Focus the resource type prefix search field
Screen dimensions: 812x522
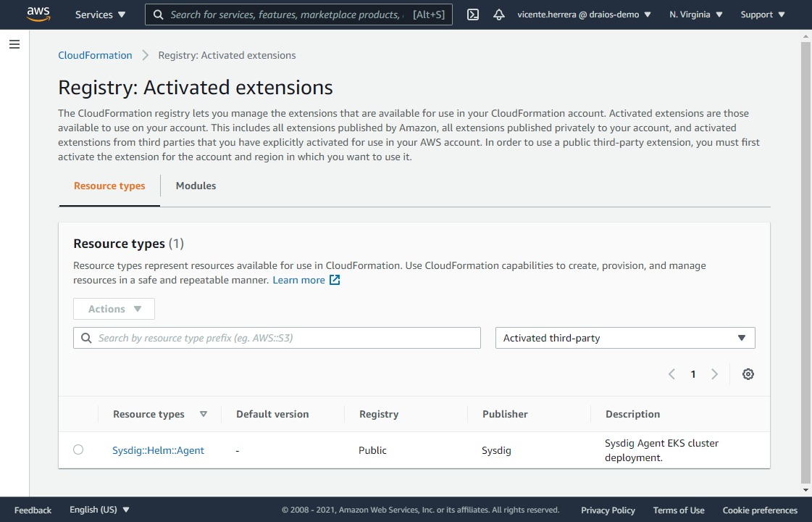tap(277, 338)
